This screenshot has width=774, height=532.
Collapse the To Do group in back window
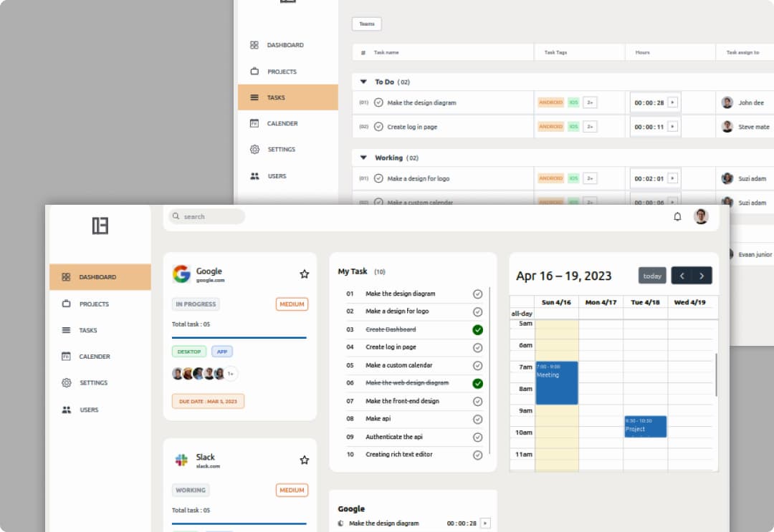coord(363,82)
